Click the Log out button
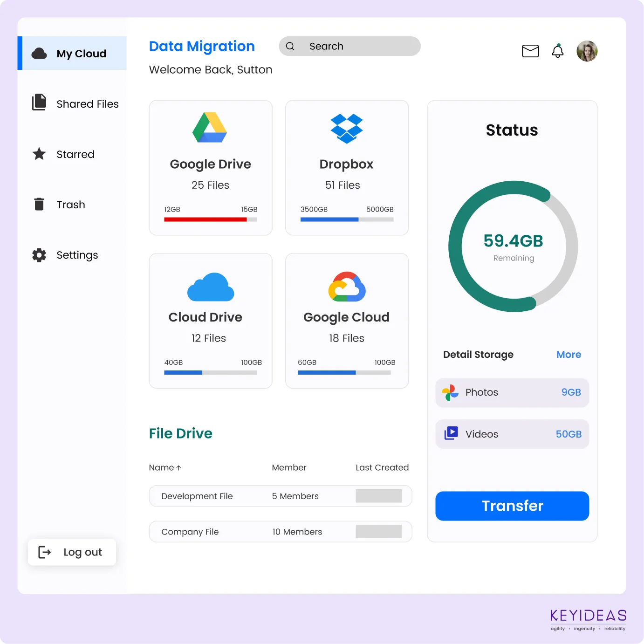The height and width of the screenshot is (644, 644). pos(72,552)
